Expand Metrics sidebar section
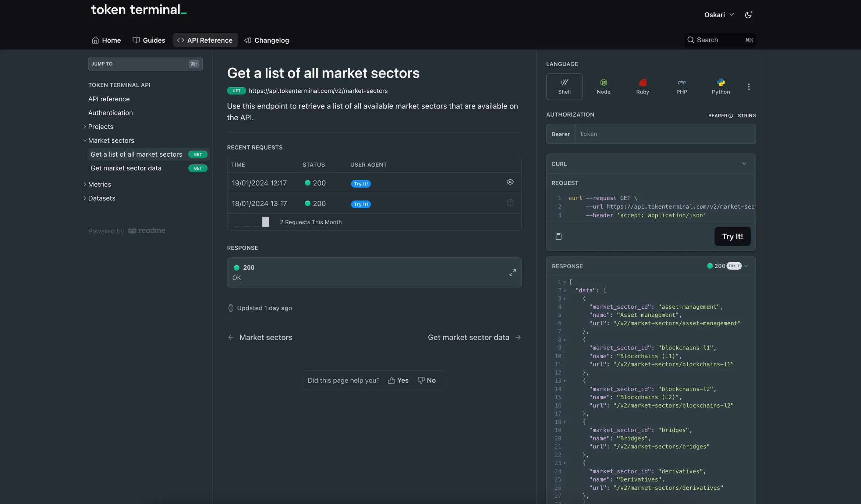This screenshot has width=861, height=504. tap(85, 184)
